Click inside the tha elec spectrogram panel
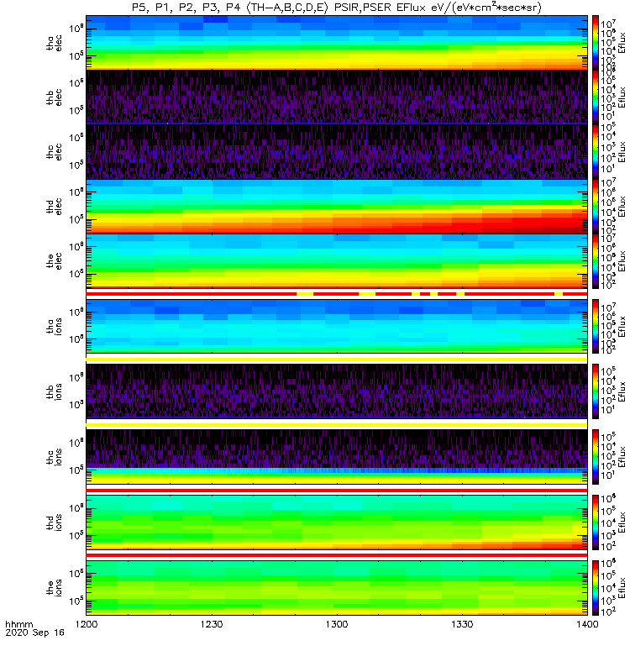Screen dimensions: 630x672 [x=337, y=43]
